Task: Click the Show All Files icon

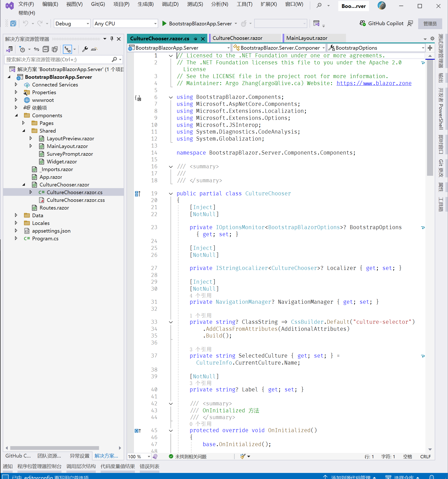Action: pos(55,49)
